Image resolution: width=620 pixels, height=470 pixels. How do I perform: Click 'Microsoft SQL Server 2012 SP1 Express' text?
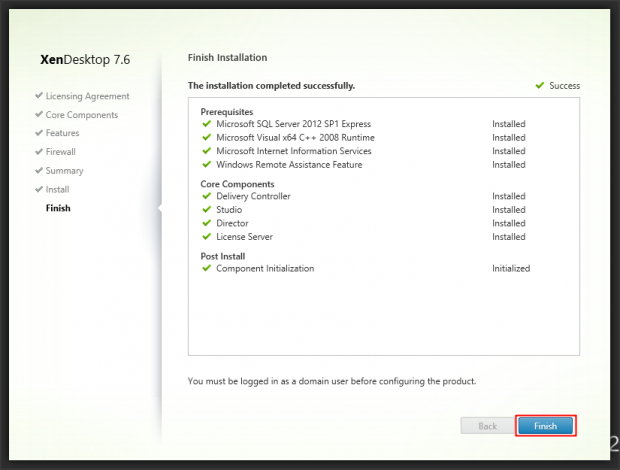(x=293, y=124)
